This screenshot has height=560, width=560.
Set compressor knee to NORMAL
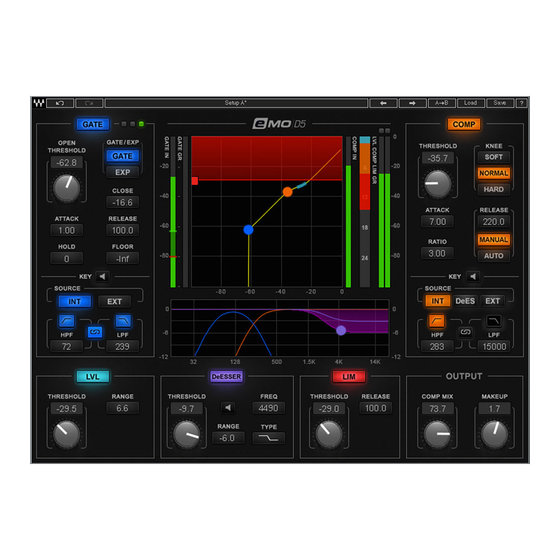tap(494, 173)
